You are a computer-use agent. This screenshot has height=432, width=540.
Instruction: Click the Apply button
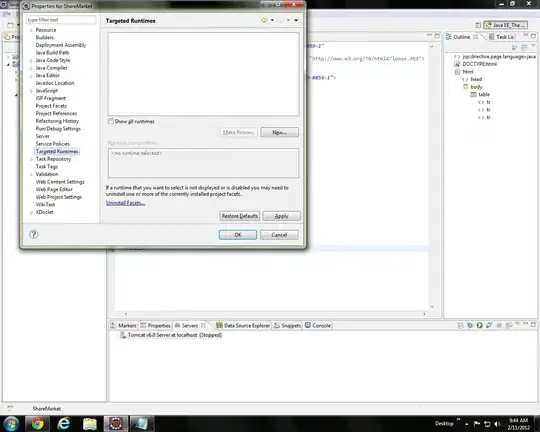281,216
